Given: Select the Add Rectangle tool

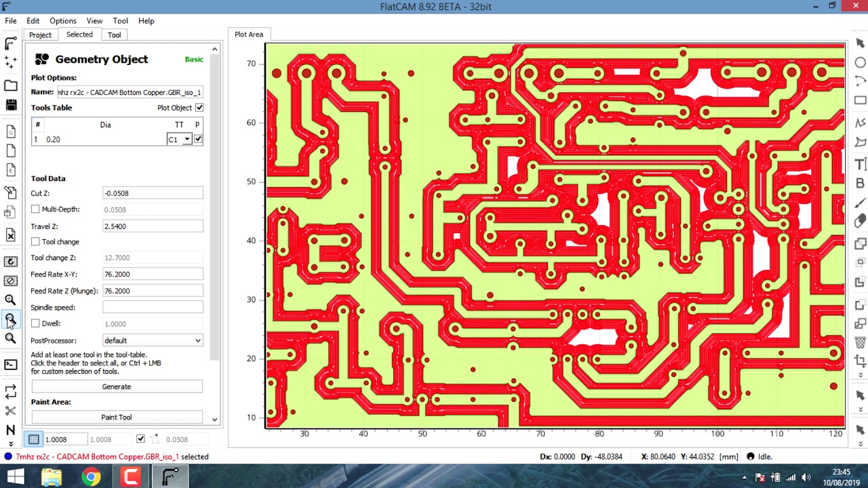Looking at the screenshot, I should coord(860,100).
